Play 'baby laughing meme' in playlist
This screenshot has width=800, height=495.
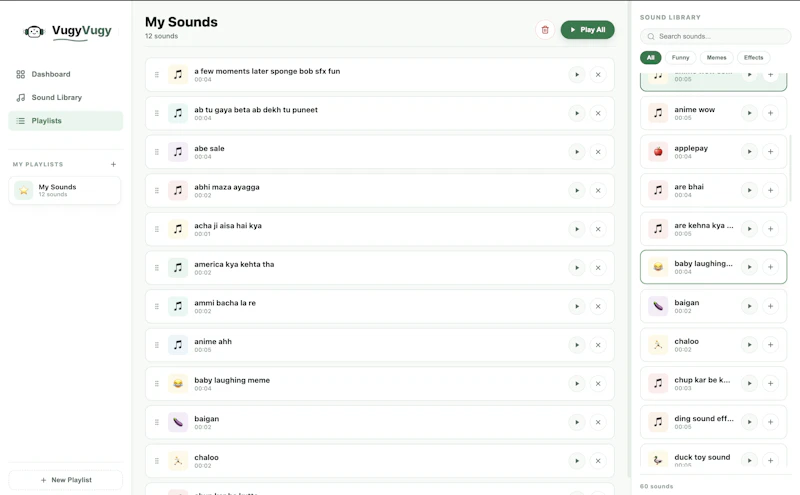click(x=577, y=384)
